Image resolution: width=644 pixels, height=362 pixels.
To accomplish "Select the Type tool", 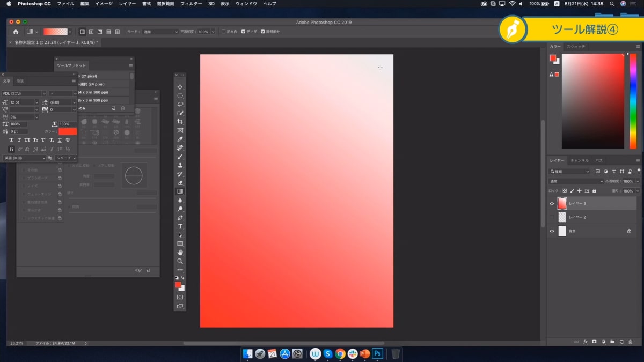I will 180,226.
